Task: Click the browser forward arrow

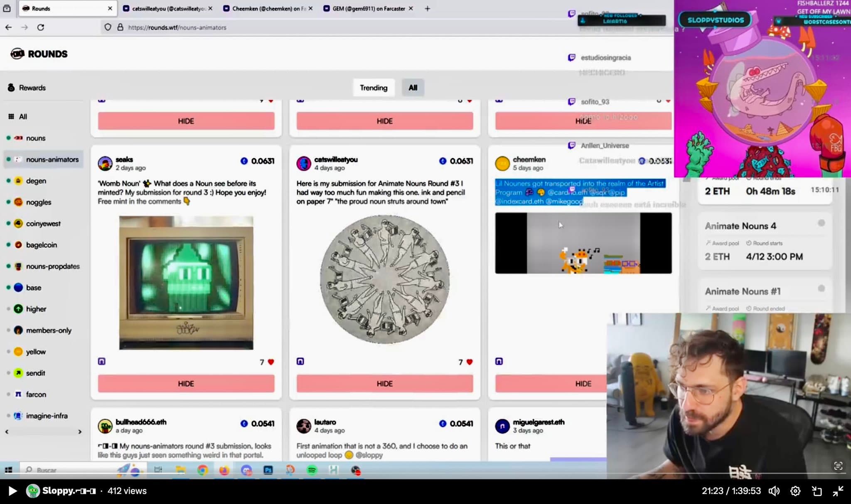Action: 25,27
